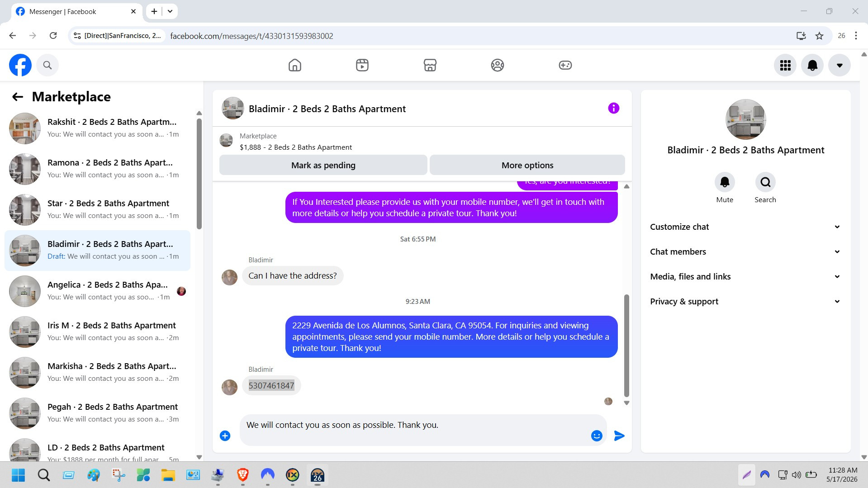Open Windows taskbar search
This screenshot has height=488, width=868.
43,475
